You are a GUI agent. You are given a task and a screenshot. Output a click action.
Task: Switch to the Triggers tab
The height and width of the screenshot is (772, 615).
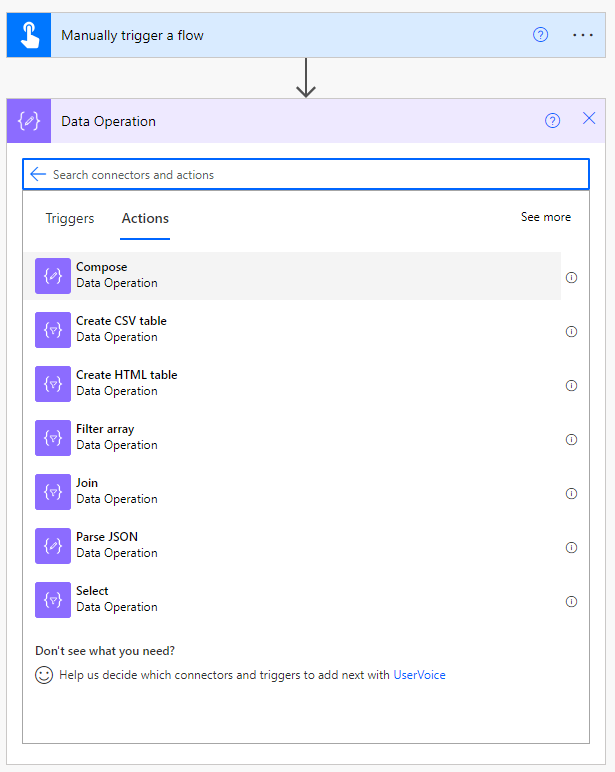(70, 218)
